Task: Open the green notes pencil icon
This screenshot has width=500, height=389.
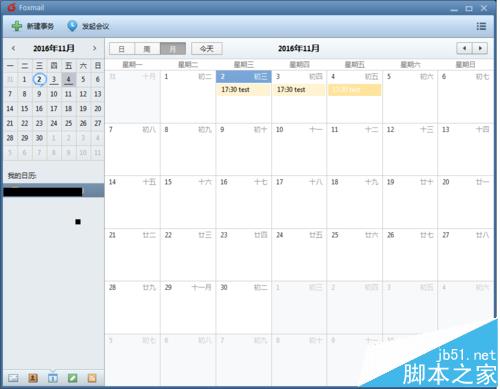Action: click(72, 378)
